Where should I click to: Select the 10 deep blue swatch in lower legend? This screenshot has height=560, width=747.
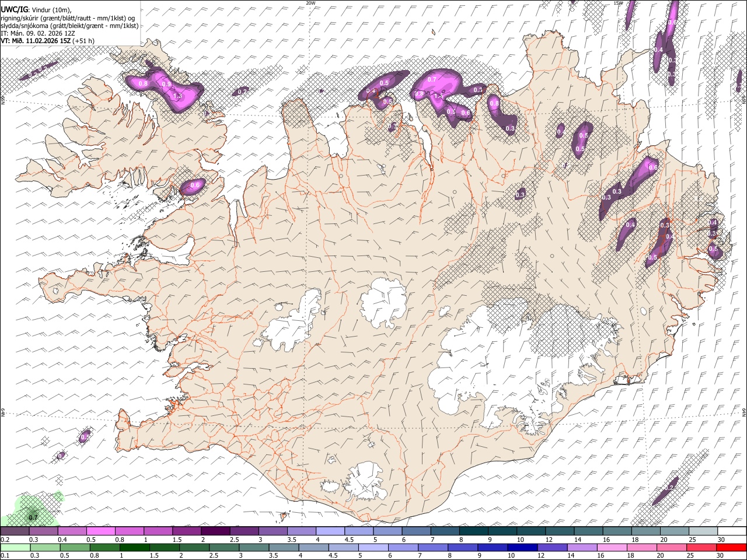tap(523, 547)
